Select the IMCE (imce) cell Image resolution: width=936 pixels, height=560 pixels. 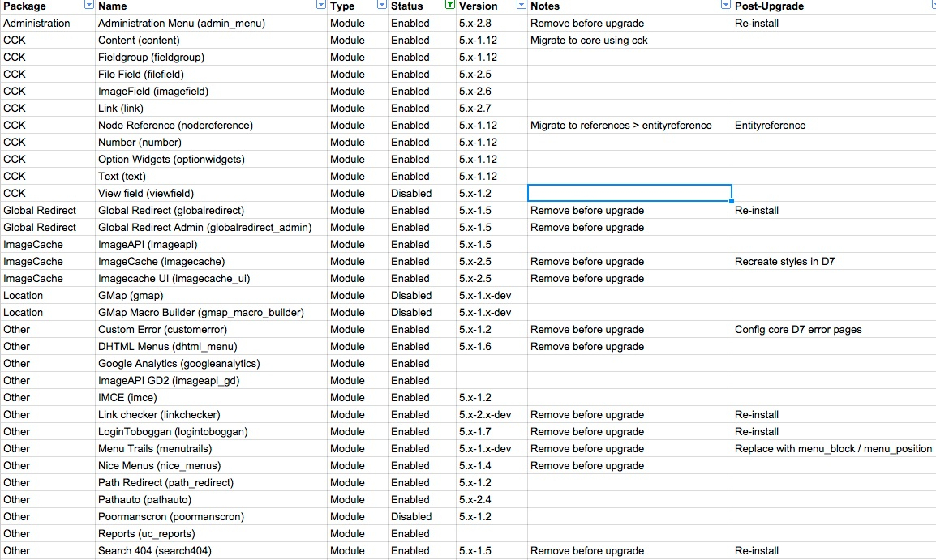212,397
